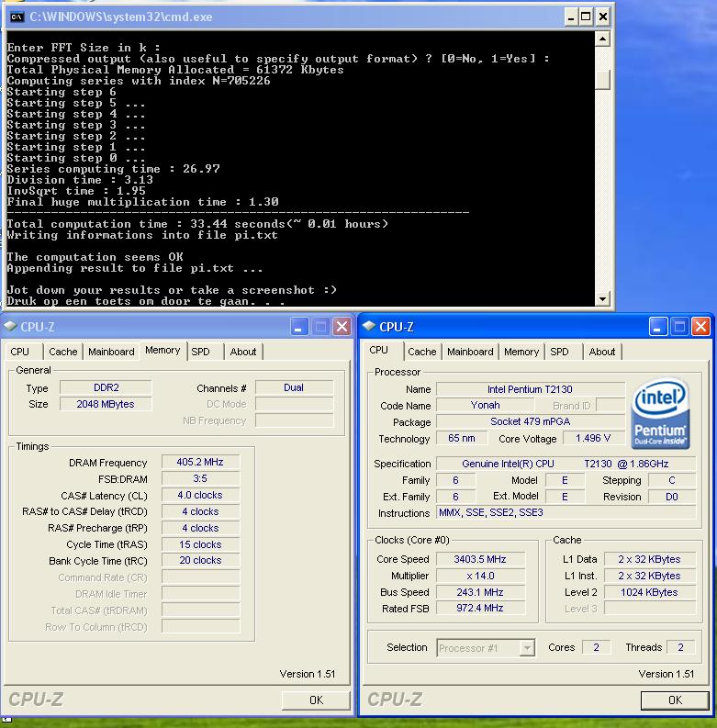Screen dimensions: 717x728
Task: Click the DDR2 memory type field
Action: [x=106, y=387]
